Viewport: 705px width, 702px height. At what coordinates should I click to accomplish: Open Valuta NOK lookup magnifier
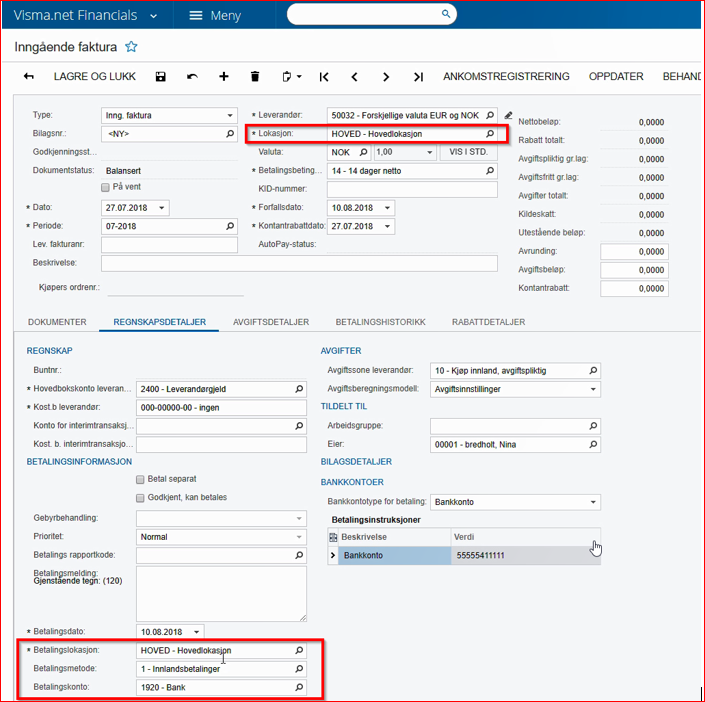tap(363, 152)
